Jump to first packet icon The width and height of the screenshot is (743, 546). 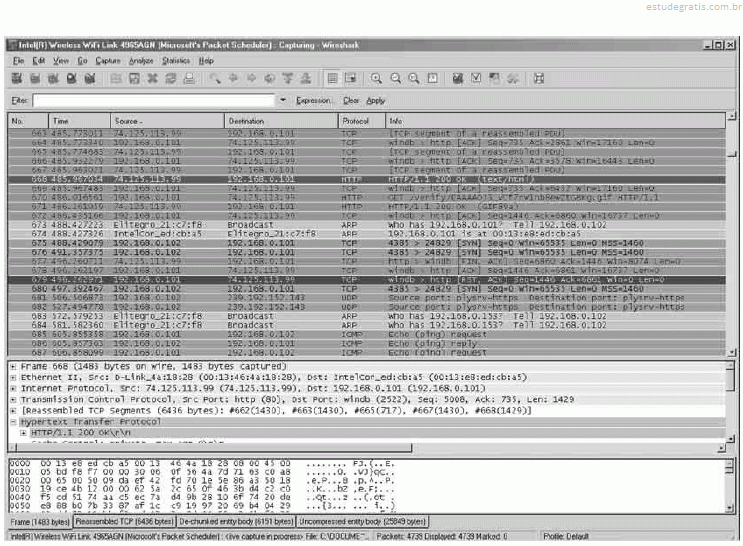pos(288,79)
